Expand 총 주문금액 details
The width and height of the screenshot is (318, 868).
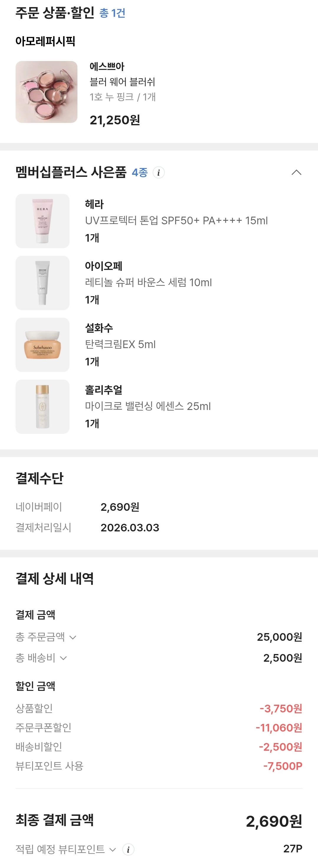pyautogui.click(x=73, y=637)
